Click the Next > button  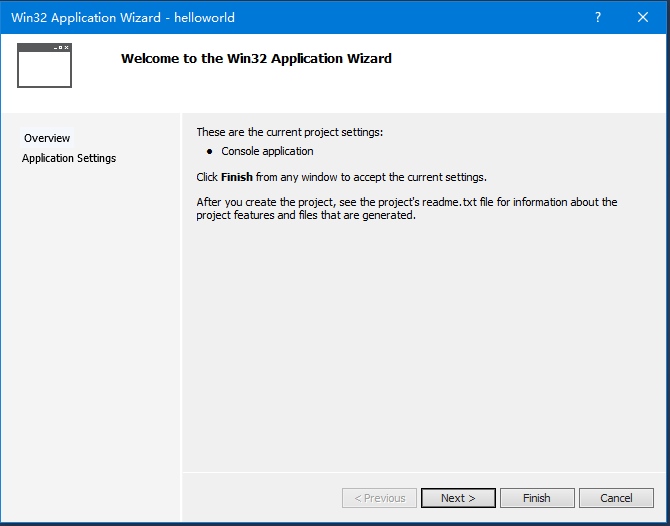[457, 498]
